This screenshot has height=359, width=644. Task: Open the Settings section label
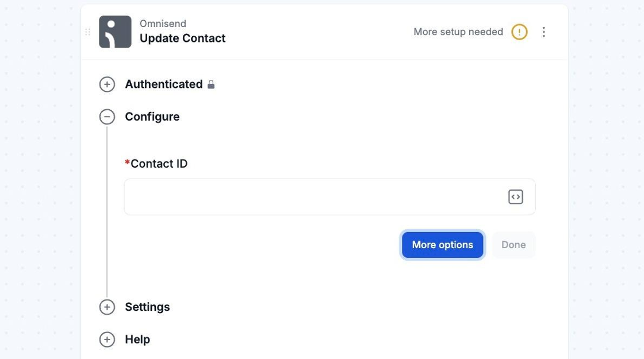click(x=147, y=307)
